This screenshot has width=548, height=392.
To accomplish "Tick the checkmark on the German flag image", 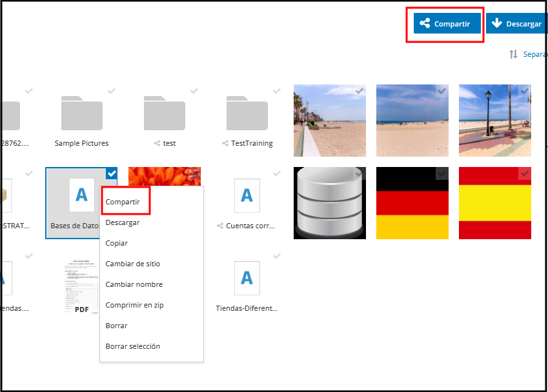I will click(442, 173).
